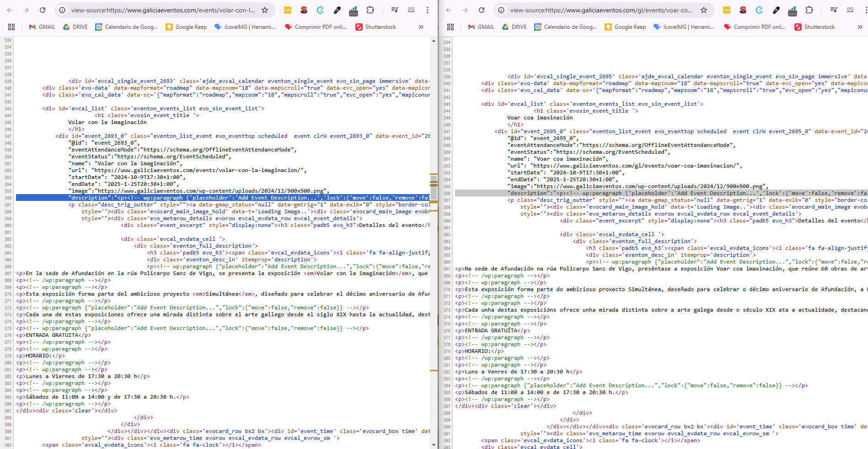Image resolution: width=868 pixels, height=449 pixels.
Task: Open GMAIL bookmark in left window
Action: 42,27
